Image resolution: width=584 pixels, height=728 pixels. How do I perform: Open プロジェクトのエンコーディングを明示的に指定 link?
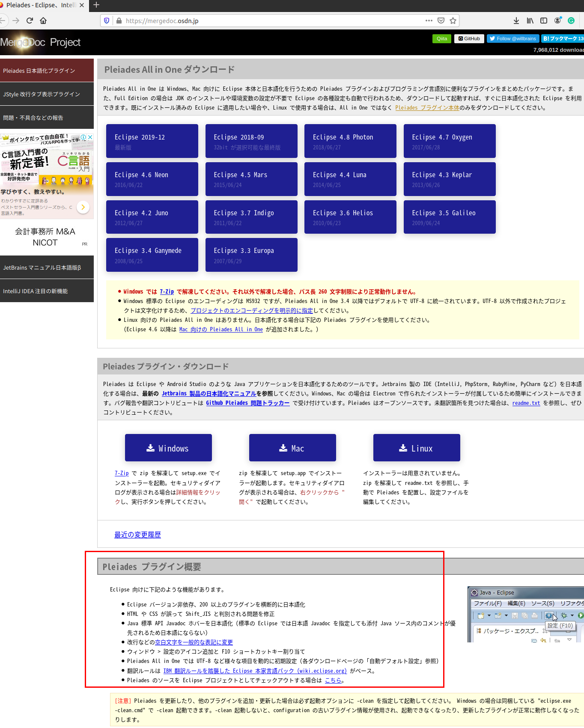click(x=252, y=311)
